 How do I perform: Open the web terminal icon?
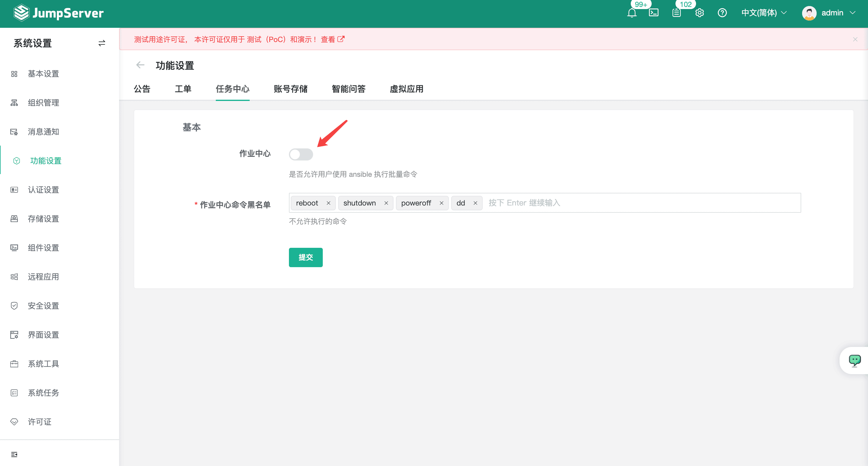click(654, 13)
